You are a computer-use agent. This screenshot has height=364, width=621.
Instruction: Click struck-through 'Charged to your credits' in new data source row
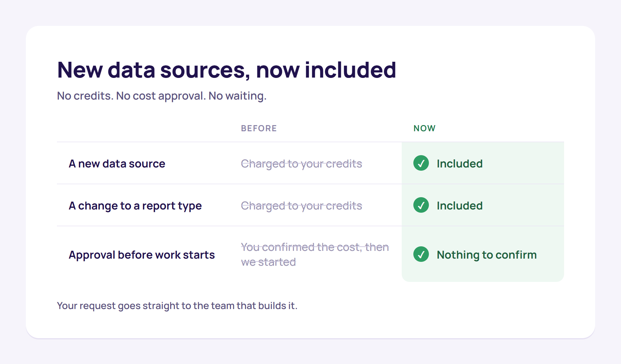(x=301, y=164)
